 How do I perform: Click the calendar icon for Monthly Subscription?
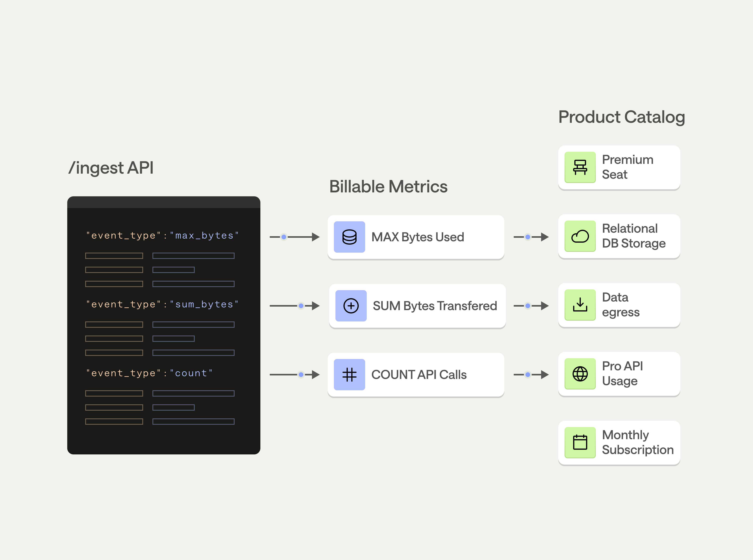pos(580,442)
